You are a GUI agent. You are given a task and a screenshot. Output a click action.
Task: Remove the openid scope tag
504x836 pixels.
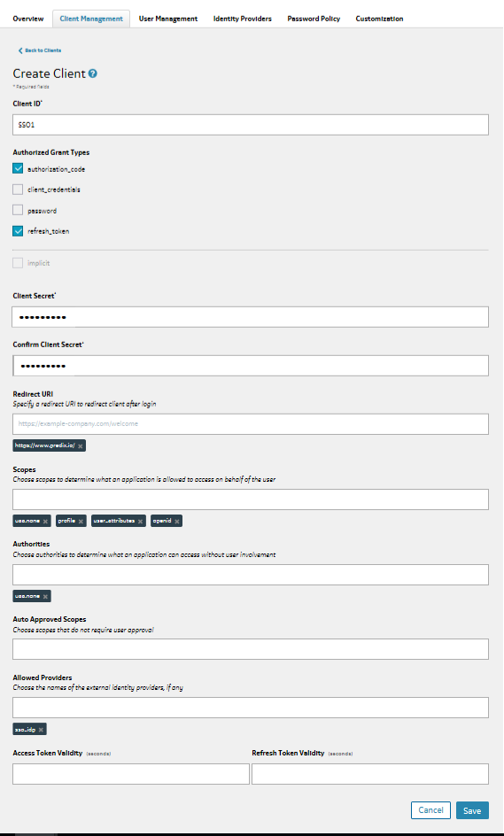coord(177,522)
